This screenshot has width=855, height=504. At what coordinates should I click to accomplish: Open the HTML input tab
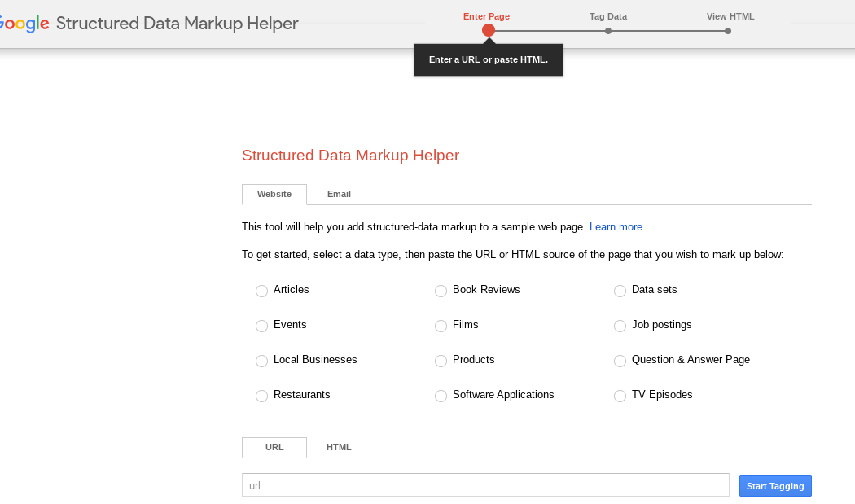pyautogui.click(x=339, y=447)
